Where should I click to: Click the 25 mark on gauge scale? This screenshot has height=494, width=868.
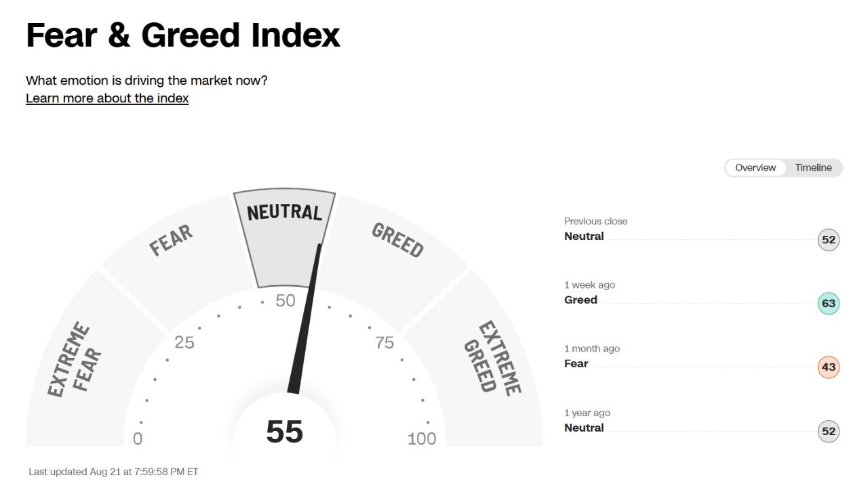tap(184, 343)
